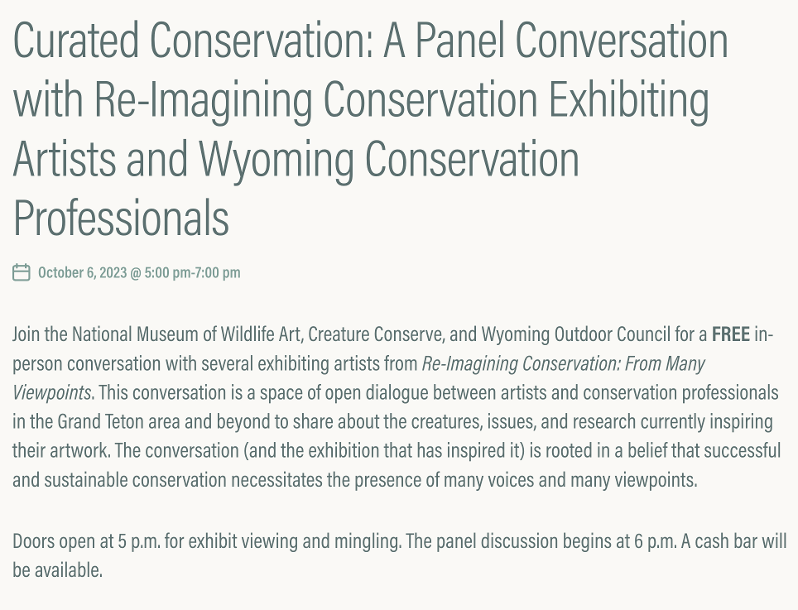Click the 5:00 pm-7:00 pm time text
The height and width of the screenshot is (610, 798).
[x=192, y=273]
